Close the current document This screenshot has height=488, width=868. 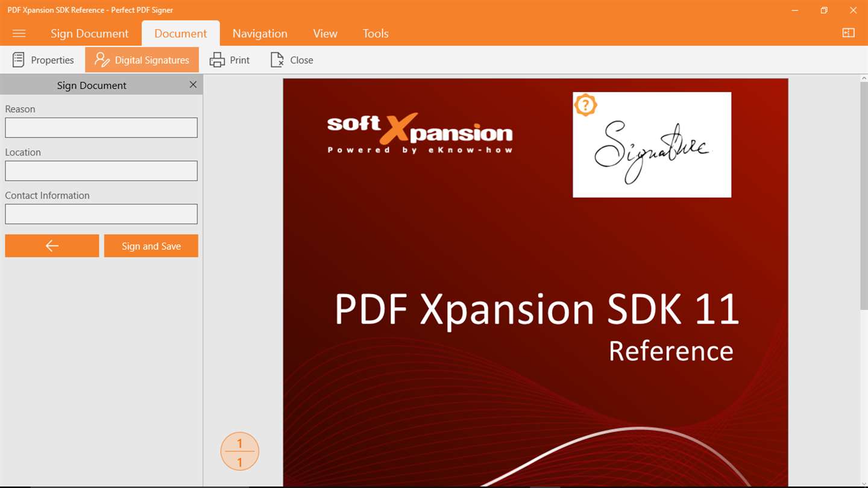[x=292, y=60]
